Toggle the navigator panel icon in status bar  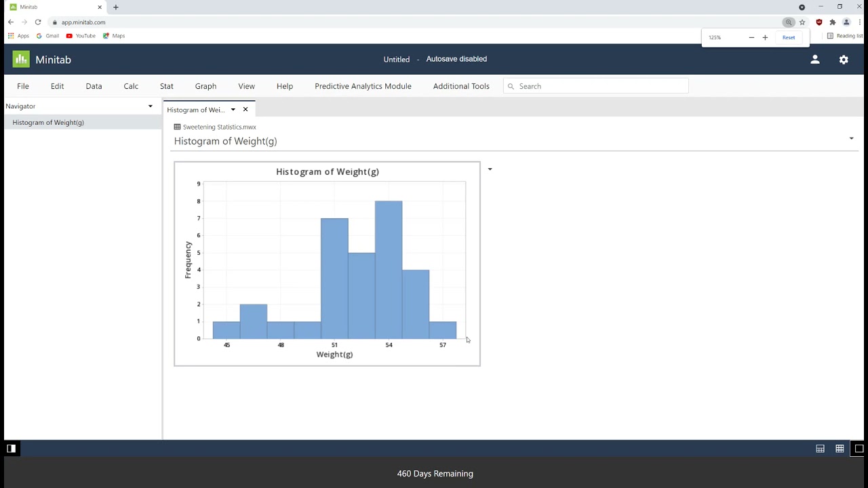coord(11,449)
